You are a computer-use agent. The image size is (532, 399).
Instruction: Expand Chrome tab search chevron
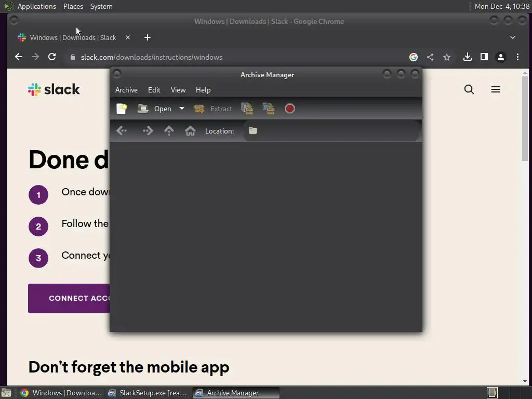[x=513, y=37]
